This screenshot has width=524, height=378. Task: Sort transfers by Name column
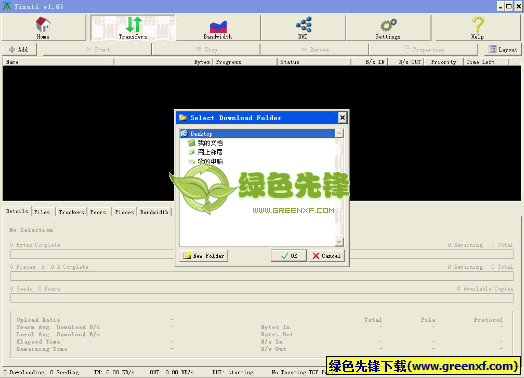(x=58, y=62)
